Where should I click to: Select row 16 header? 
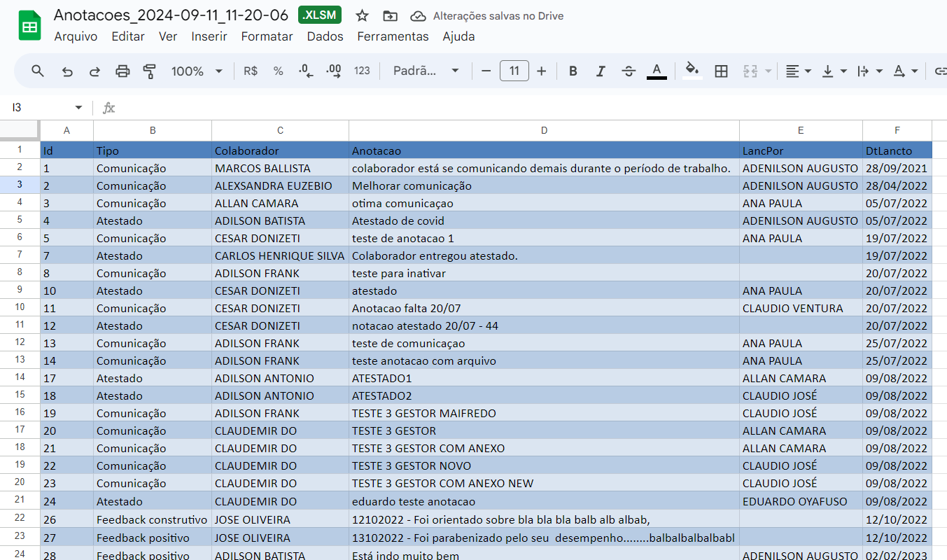pyautogui.click(x=20, y=412)
